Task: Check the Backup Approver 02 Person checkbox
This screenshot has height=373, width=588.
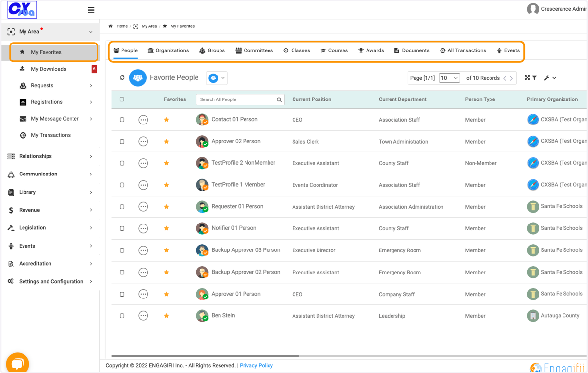Action: [x=122, y=272]
